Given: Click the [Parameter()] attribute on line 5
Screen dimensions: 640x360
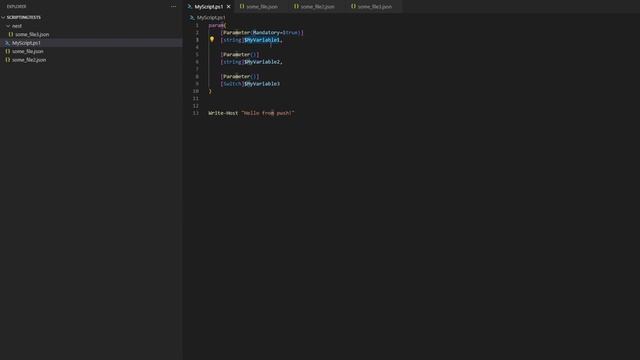Looking at the screenshot, I should 240,55.
